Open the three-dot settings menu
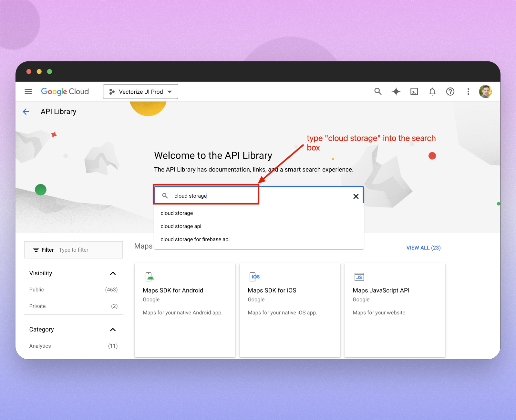Viewport: 516px width, 420px height. (468, 92)
